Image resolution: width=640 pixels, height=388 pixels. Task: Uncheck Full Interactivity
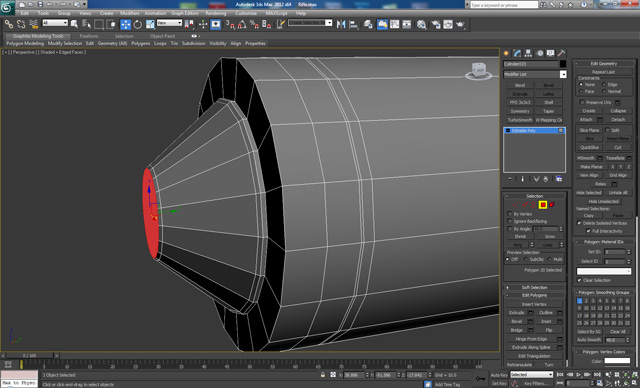click(x=589, y=231)
